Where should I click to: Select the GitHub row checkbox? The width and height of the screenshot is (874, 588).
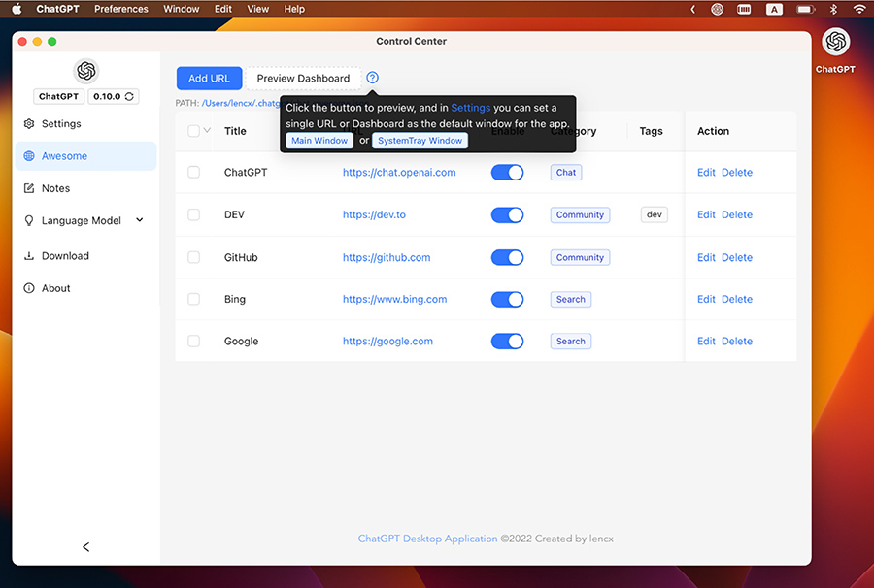tap(193, 257)
